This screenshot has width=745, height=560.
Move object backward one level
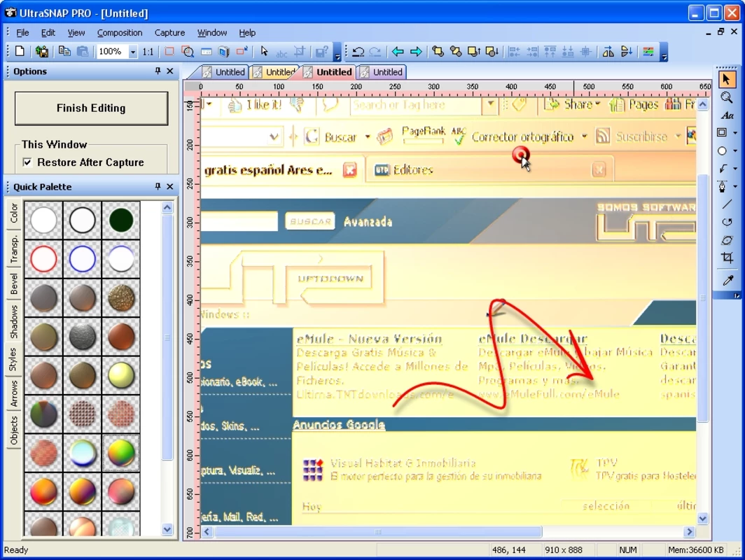[492, 51]
